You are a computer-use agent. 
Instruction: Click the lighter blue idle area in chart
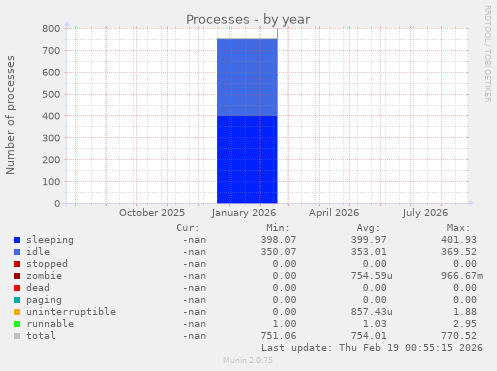click(x=247, y=77)
